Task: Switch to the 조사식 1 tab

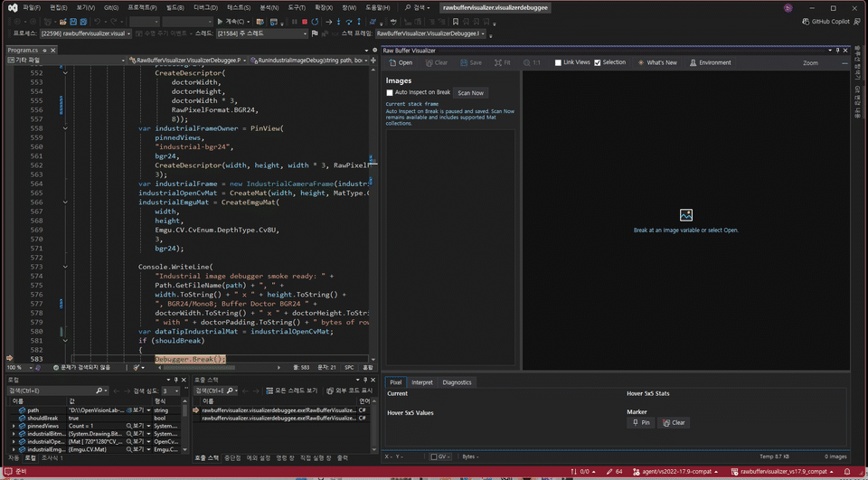Action: click(x=52, y=458)
